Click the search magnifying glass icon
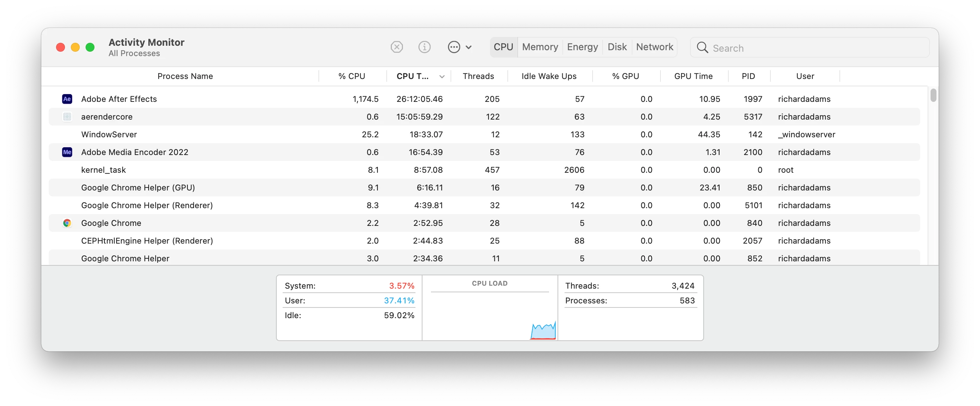The image size is (980, 406). (702, 48)
